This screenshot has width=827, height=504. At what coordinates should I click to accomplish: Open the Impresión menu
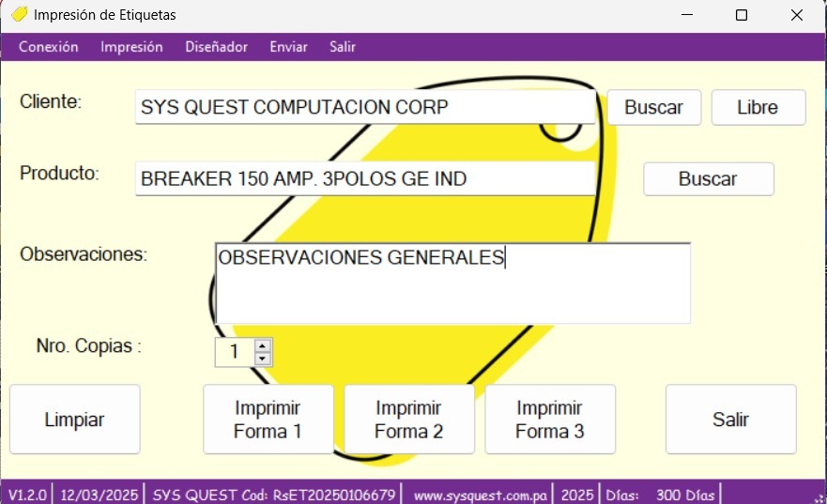coord(131,47)
